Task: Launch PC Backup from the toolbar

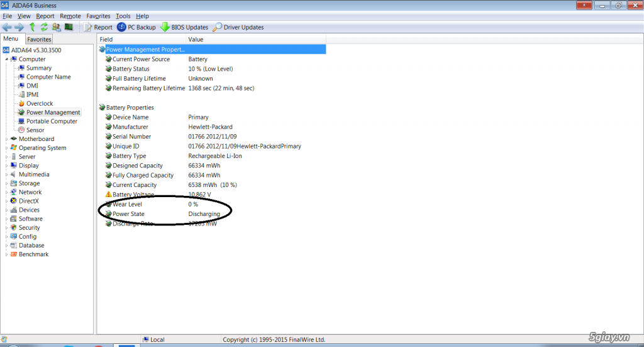Action: pyautogui.click(x=136, y=27)
